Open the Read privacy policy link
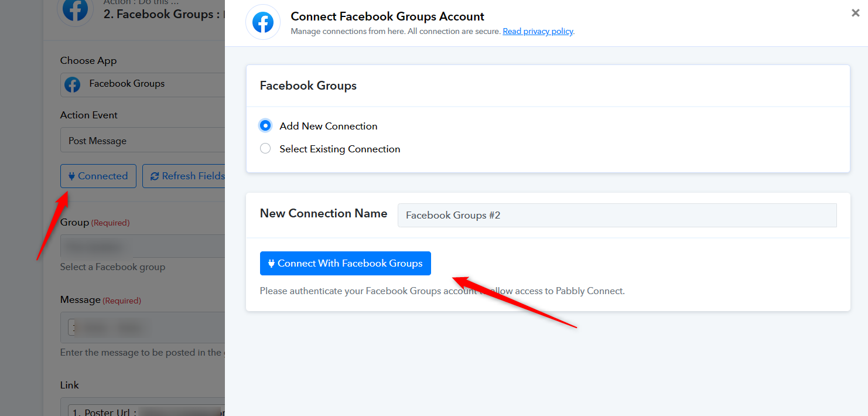 [x=538, y=31]
